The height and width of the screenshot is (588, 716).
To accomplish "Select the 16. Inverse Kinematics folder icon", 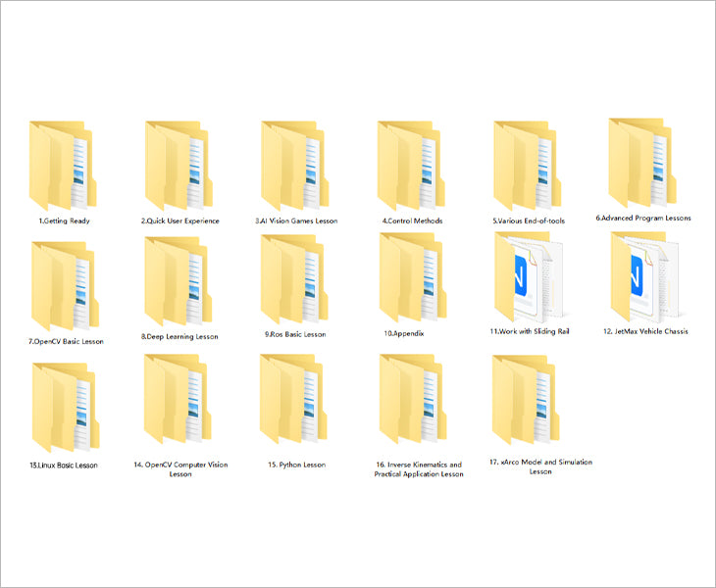I will coord(412,402).
